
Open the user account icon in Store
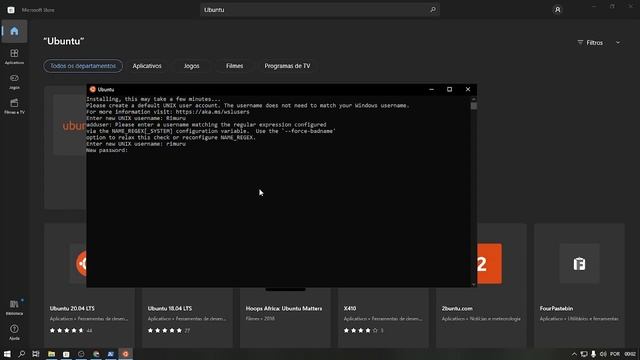tap(557, 9)
